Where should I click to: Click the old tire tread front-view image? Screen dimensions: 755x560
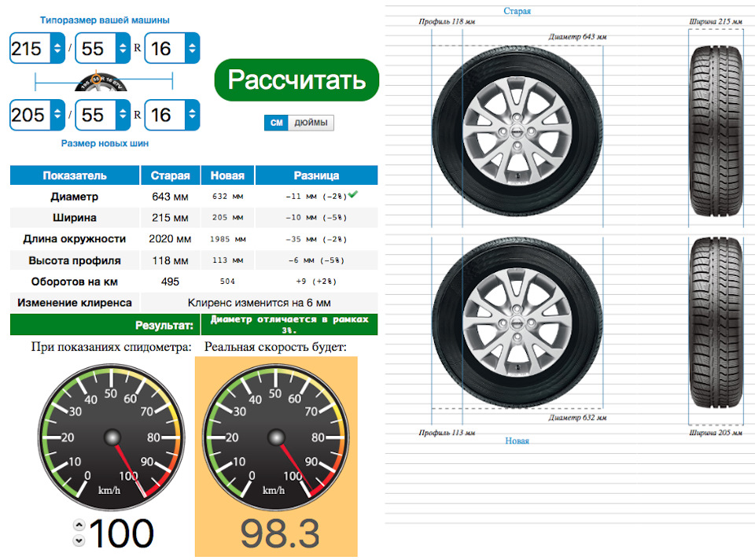[716, 131]
